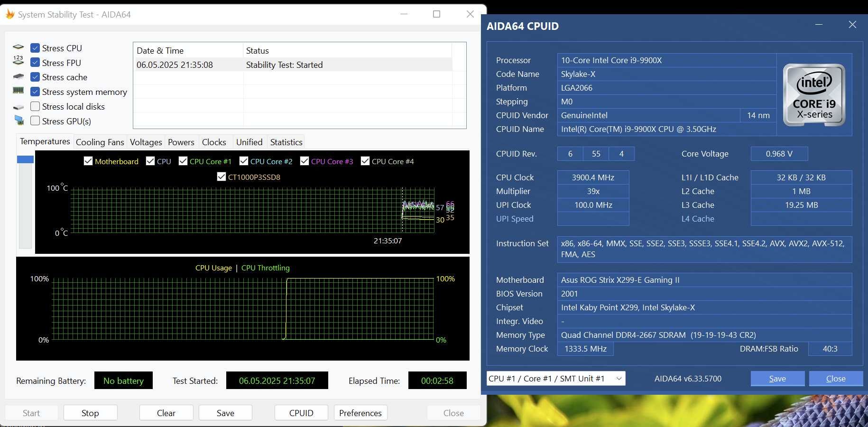Open the CPUID window button
This screenshot has width=868, height=427.
pos(301,413)
